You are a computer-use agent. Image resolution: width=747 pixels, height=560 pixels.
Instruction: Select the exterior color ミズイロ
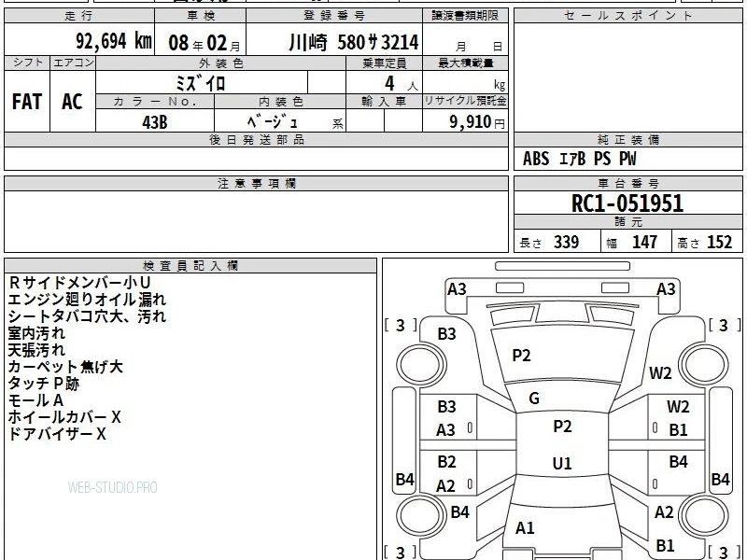click(x=201, y=84)
